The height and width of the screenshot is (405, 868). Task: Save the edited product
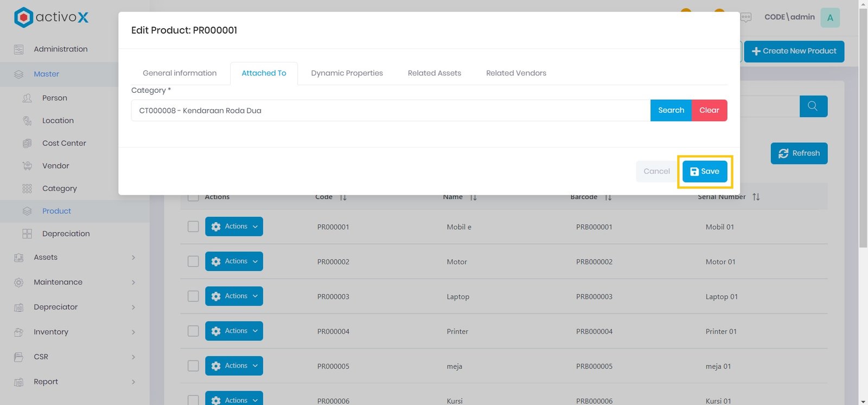pos(704,172)
